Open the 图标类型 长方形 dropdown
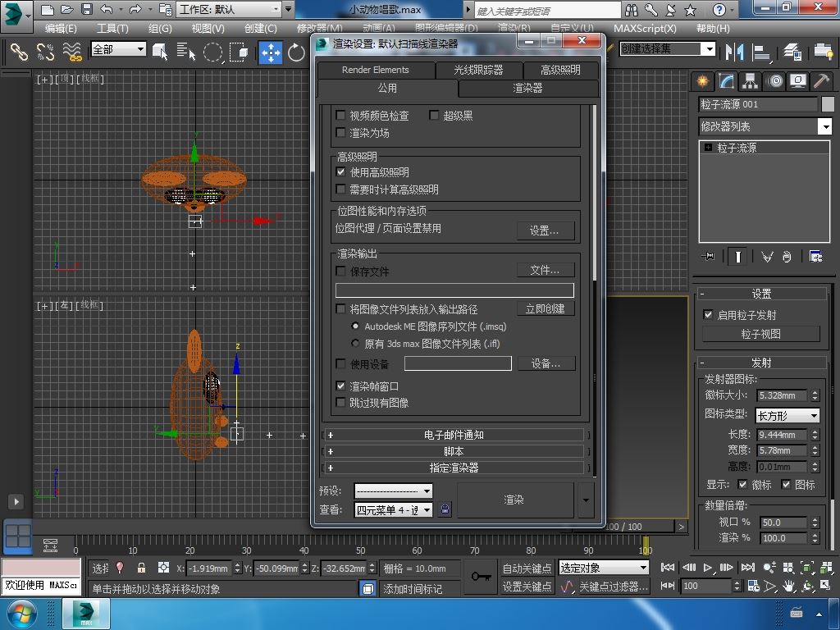840x630 pixels. point(787,415)
